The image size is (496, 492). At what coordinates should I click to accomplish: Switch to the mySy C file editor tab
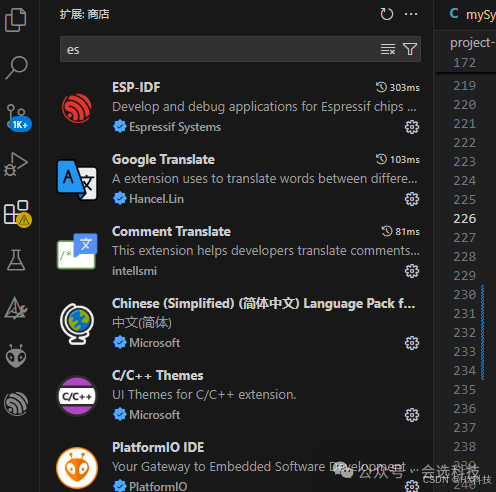click(473, 14)
